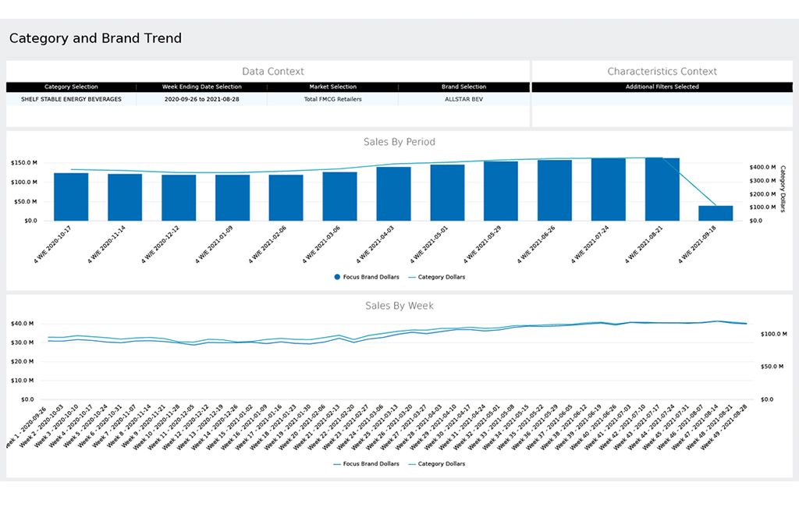Select the 4 W/E 2021-09-18 short bar
Image resolution: width=799 pixels, height=532 pixels.
click(x=716, y=213)
